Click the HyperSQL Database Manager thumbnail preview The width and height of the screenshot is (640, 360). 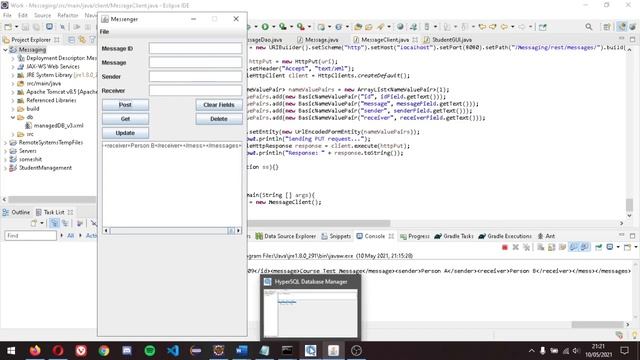(310, 313)
